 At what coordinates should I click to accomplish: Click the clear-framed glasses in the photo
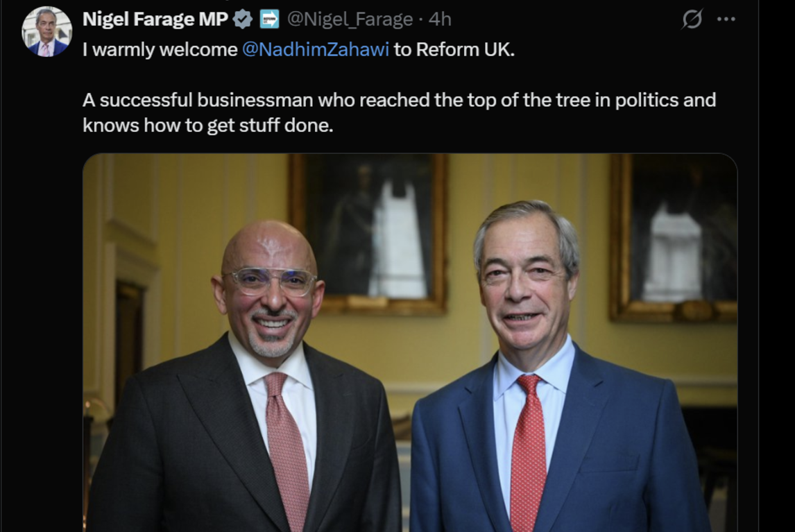[x=270, y=281]
